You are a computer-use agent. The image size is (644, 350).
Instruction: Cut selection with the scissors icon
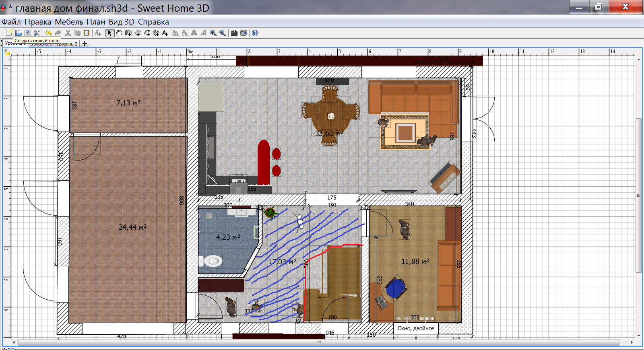click(68, 33)
